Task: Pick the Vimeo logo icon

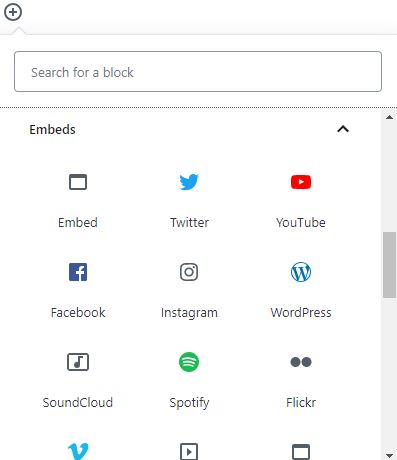Action: click(78, 452)
